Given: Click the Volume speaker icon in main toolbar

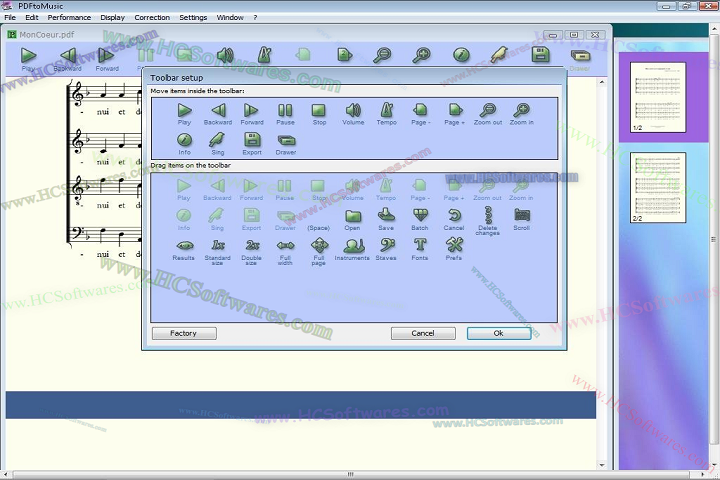Looking at the screenshot, I should tap(225, 56).
